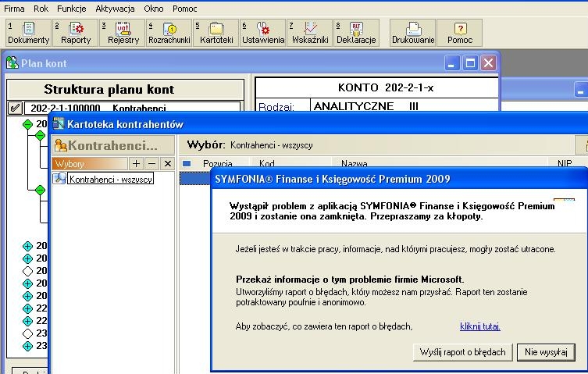Viewport: 588px width, 374px height.
Task: Open the Rok menu
Action: 41,9
